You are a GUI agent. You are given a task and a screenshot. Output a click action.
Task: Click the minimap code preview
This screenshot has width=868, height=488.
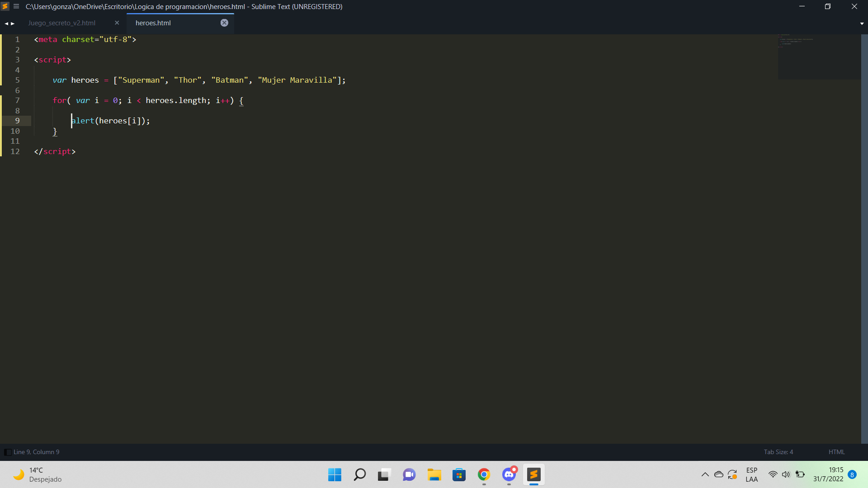click(819, 56)
